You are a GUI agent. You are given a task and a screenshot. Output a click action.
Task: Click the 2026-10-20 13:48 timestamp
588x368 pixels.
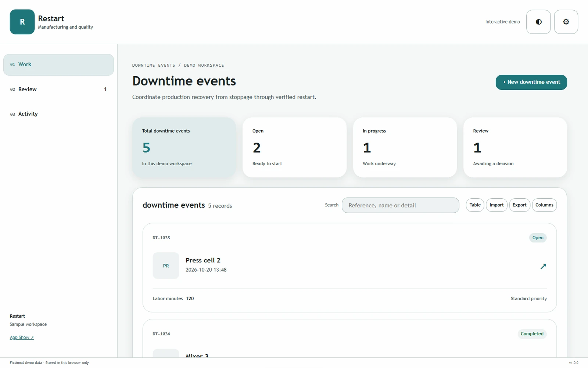point(206,270)
